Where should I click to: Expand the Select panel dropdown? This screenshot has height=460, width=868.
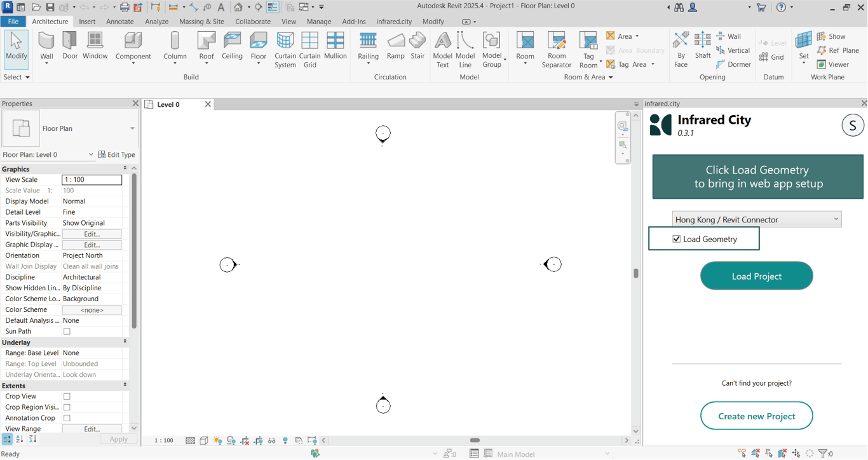coord(17,77)
